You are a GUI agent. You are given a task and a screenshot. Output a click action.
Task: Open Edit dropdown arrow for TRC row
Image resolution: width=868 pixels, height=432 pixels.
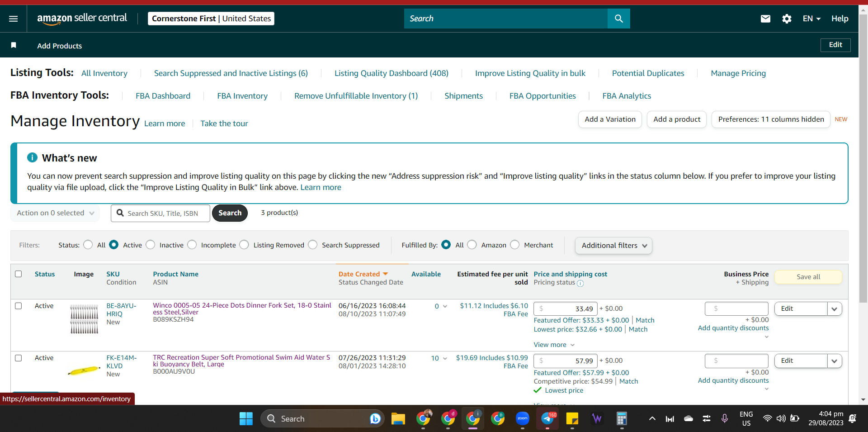pos(835,361)
